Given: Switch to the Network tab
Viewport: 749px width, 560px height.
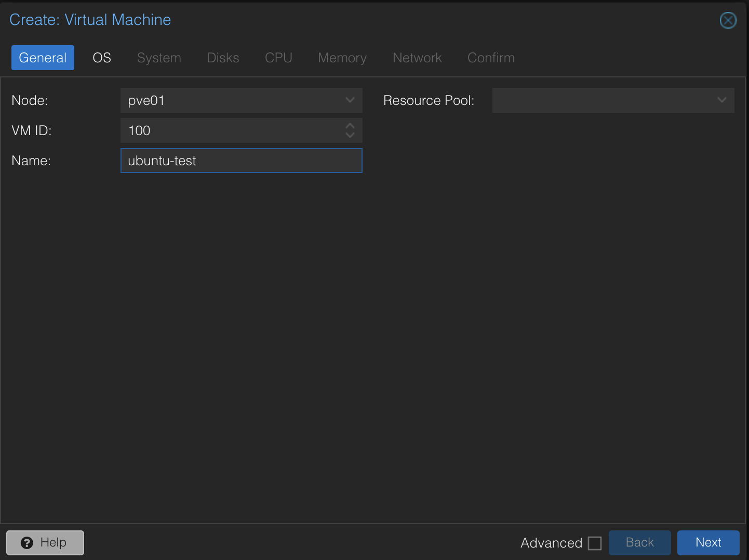Looking at the screenshot, I should coord(417,58).
